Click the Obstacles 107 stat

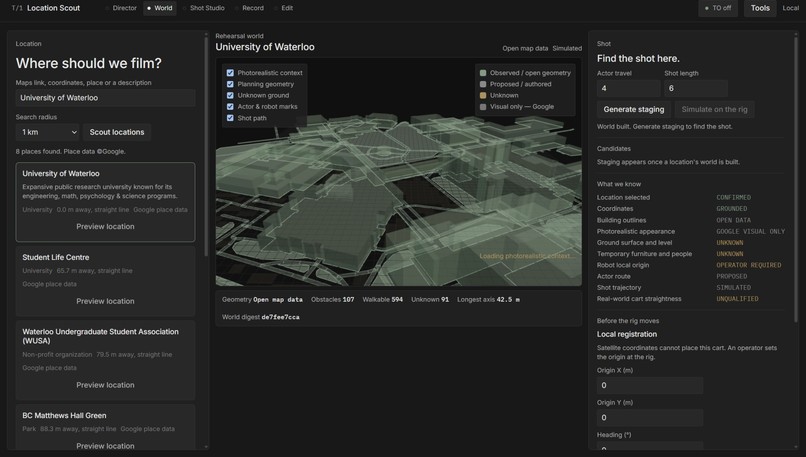point(333,300)
